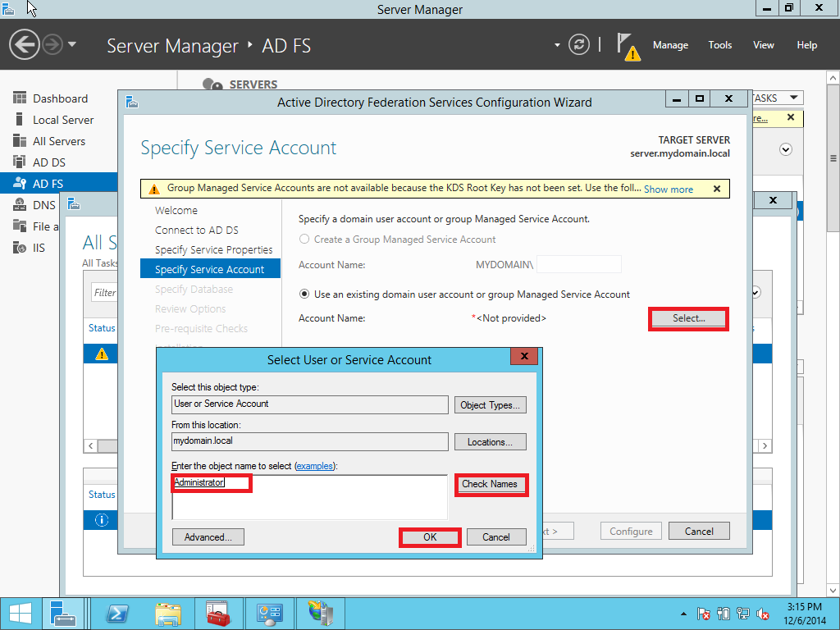Select DNS in the sidebar
Screen dimensions: 840x630
point(47,204)
